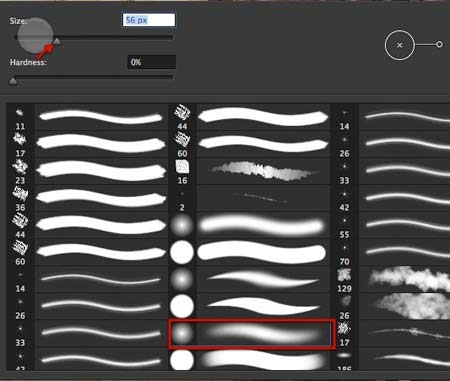450x381 pixels.
Task: Select the size 70 thin line brush
Action: [392, 252]
